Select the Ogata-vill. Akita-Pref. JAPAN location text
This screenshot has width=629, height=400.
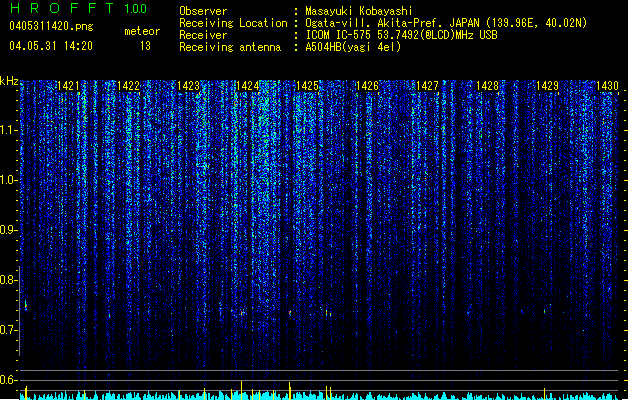coord(446,23)
